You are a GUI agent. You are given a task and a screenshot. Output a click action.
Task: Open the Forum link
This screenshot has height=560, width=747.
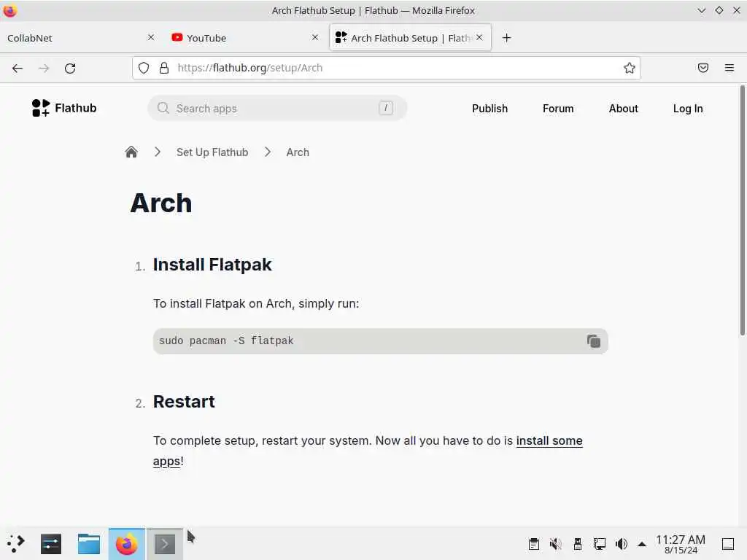558,109
